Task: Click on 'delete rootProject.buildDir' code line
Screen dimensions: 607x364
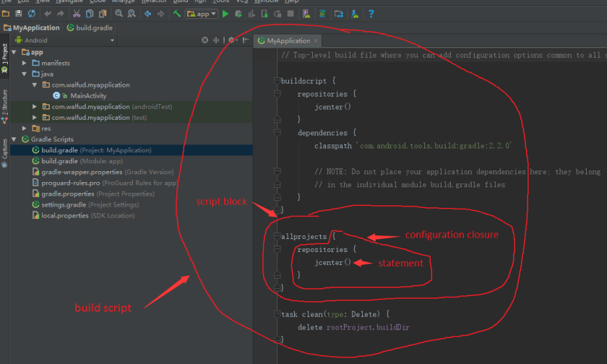Action: 353,327
